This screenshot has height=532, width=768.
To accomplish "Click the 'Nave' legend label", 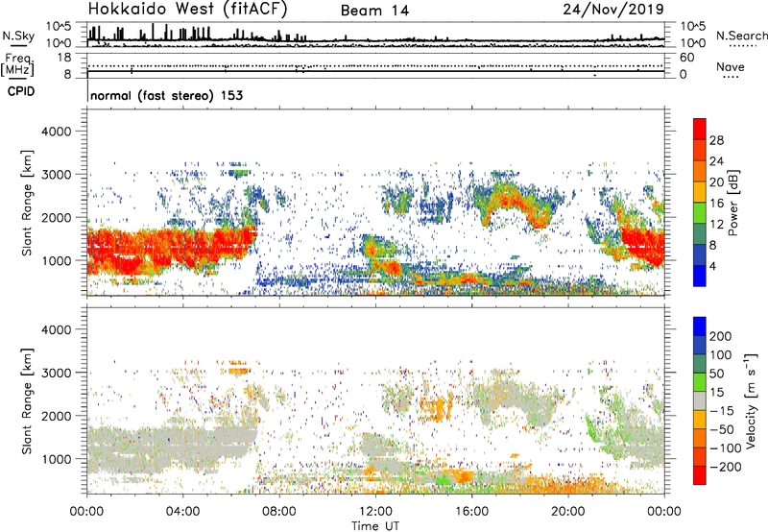I will click(730, 66).
